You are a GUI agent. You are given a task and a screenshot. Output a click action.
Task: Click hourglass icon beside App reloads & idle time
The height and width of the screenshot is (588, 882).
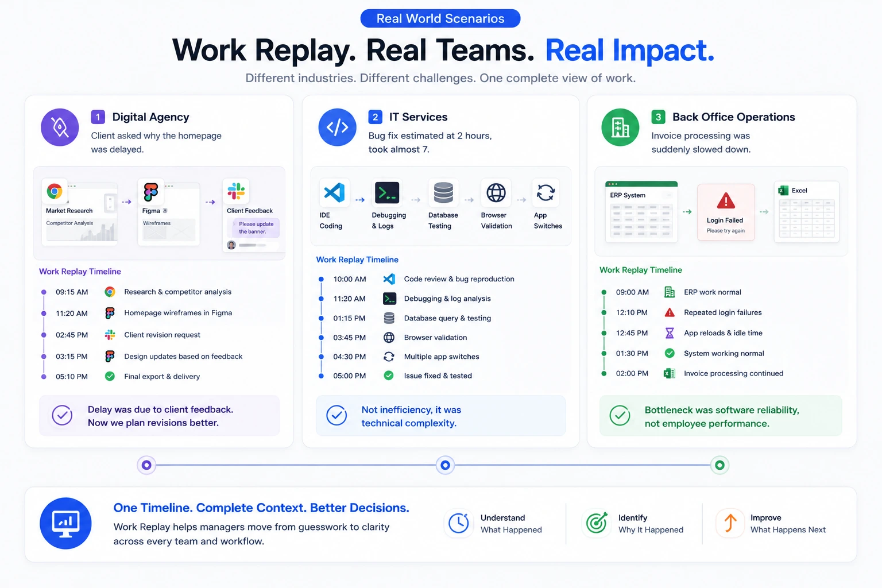[x=670, y=333]
